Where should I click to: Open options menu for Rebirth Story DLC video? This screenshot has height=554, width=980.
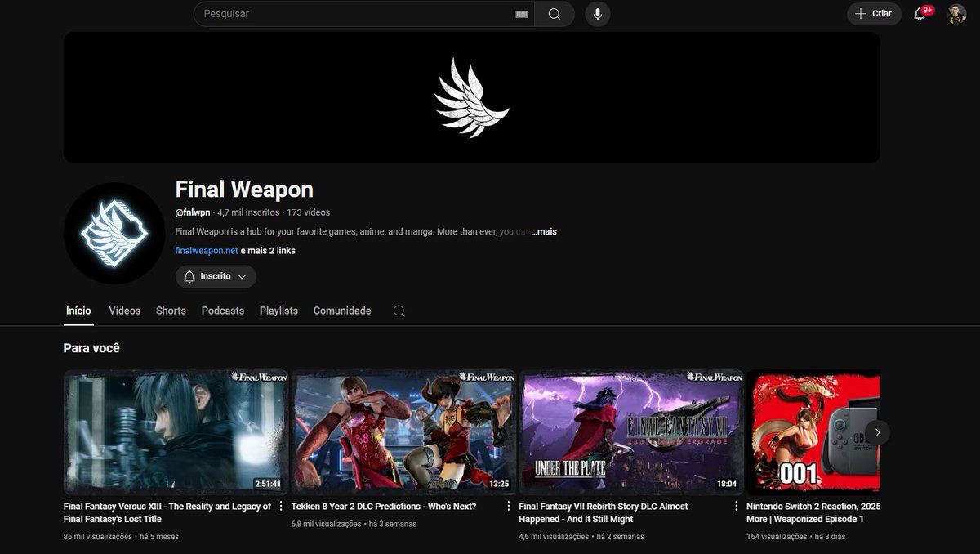click(x=736, y=506)
